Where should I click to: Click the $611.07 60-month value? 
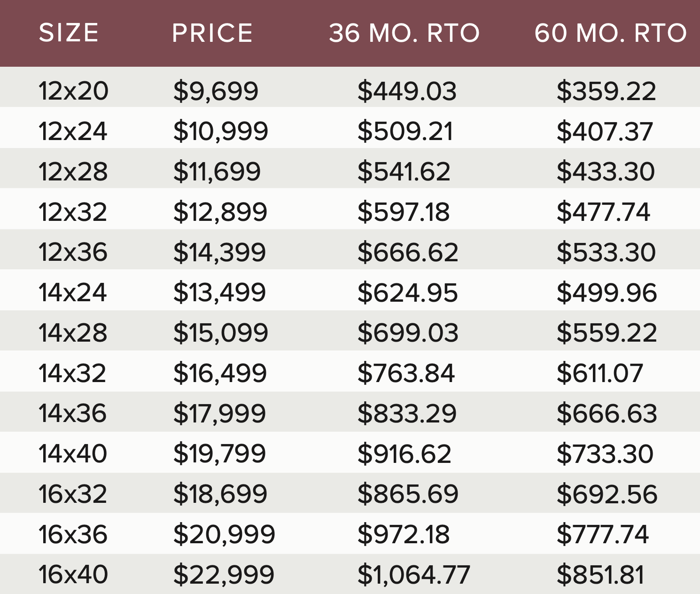click(599, 374)
